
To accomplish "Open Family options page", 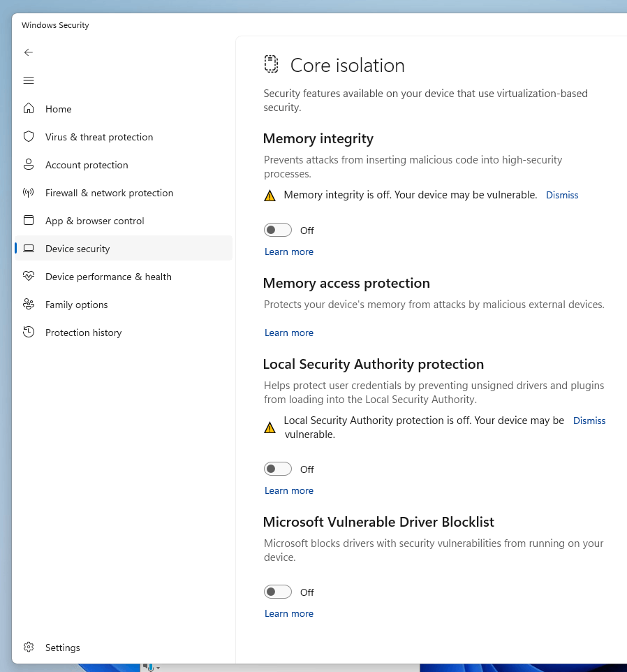I will click(124, 305).
